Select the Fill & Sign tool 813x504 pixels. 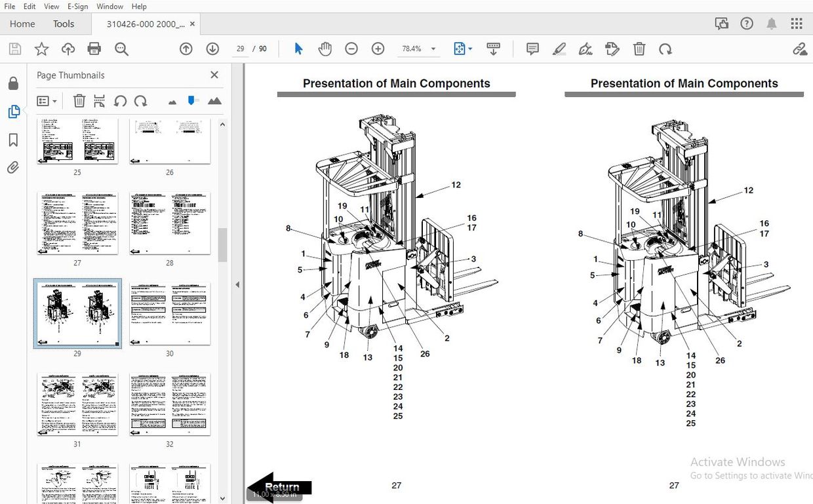[585, 48]
